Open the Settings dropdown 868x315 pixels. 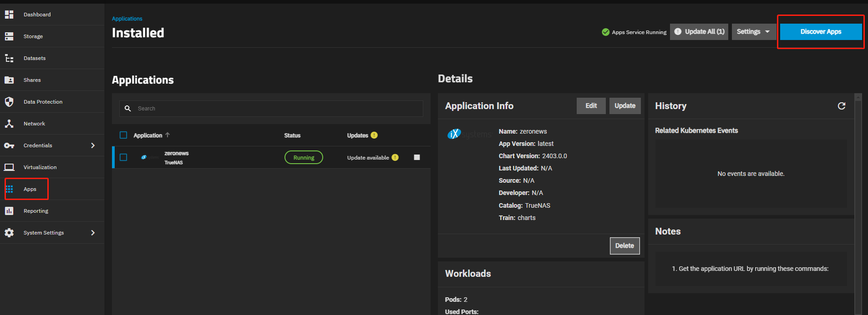(x=754, y=32)
